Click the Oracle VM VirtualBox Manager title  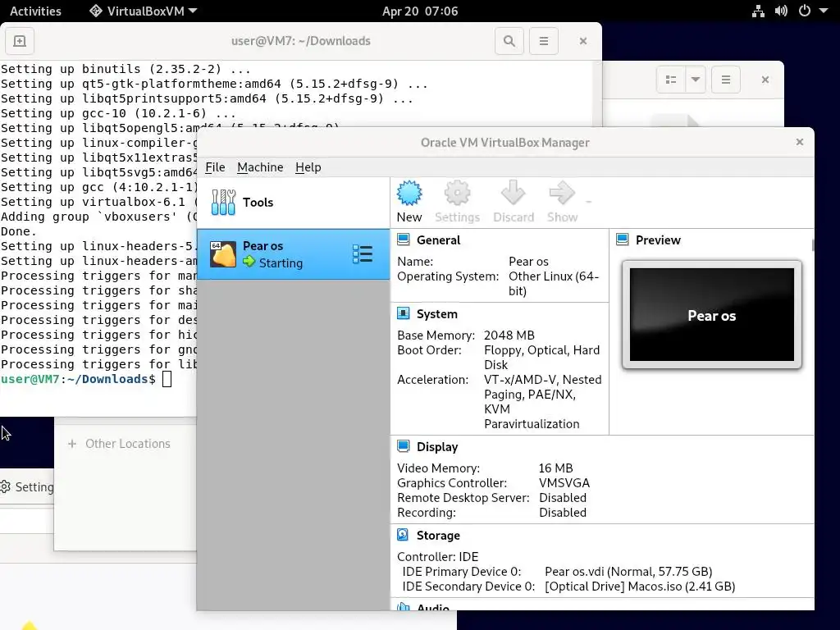tap(505, 143)
